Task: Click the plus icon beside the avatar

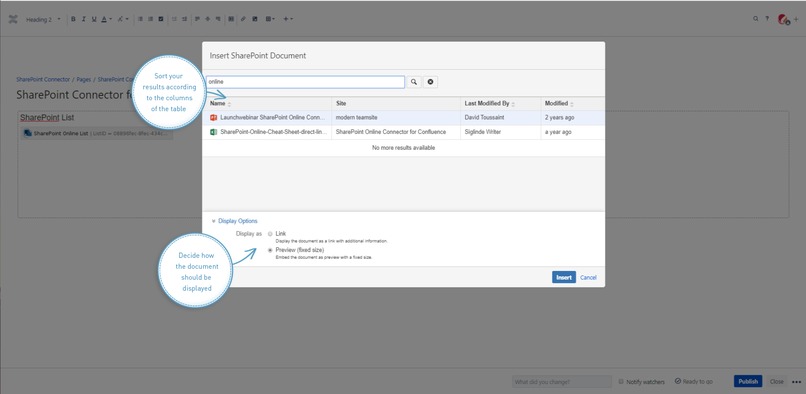Action: coord(796,20)
